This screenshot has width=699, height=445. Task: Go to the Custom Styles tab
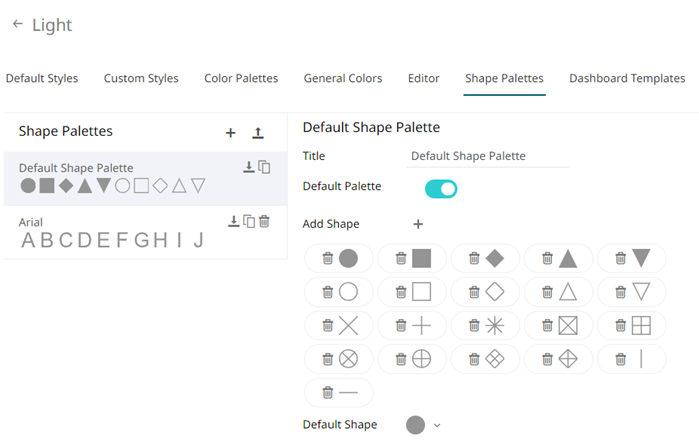[141, 78]
